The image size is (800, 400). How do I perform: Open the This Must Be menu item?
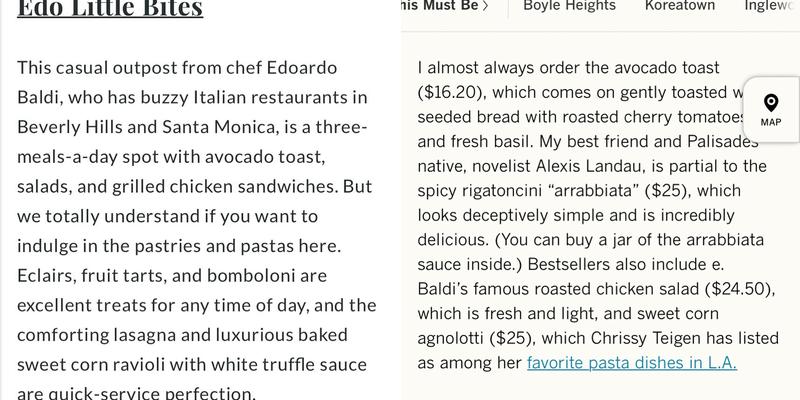click(438, 6)
